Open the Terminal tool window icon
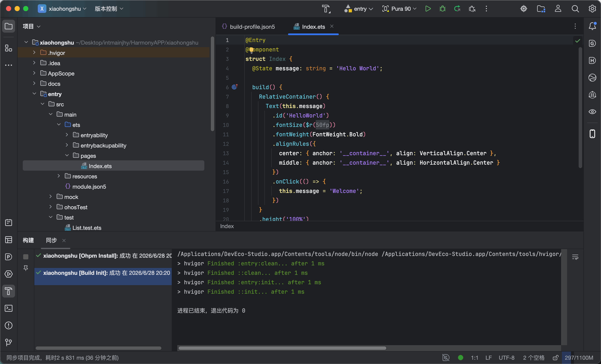601x364 pixels. (x=9, y=308)
